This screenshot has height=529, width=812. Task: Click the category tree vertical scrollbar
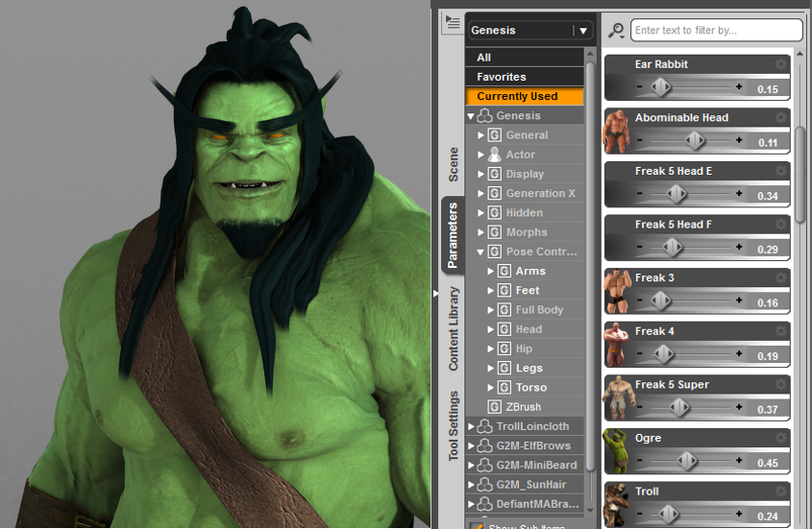point(590,267)
